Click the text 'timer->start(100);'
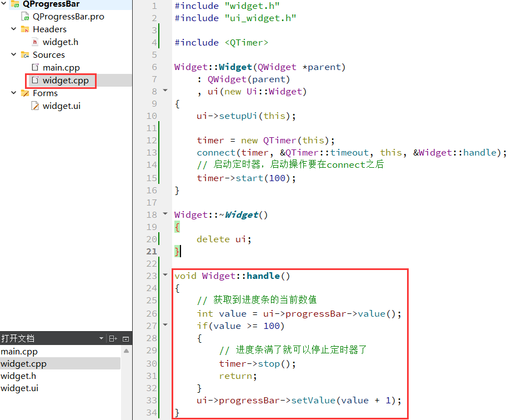The height and width of the screenshot is (420, 512). (x=246, y=178)
